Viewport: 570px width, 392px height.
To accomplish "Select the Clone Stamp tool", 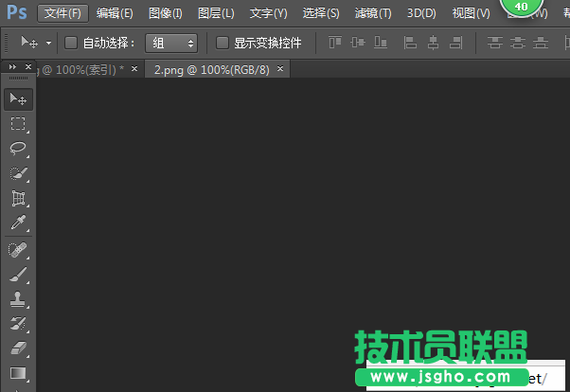I will [17, 299].
